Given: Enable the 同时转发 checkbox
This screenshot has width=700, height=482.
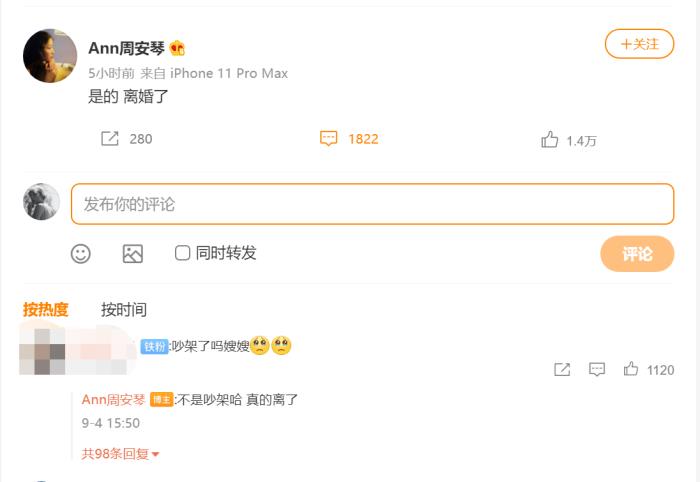Looking at the screenshot, I should 183,253.
